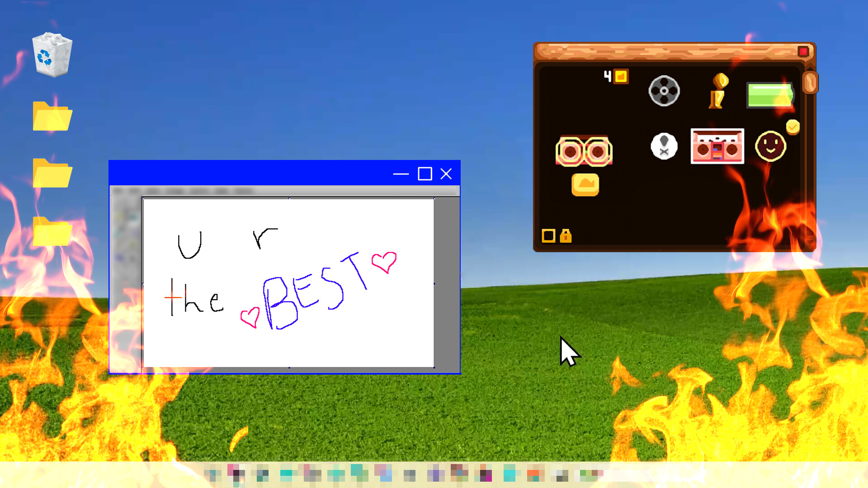Click the white balloon badge icon

[664, 146]
